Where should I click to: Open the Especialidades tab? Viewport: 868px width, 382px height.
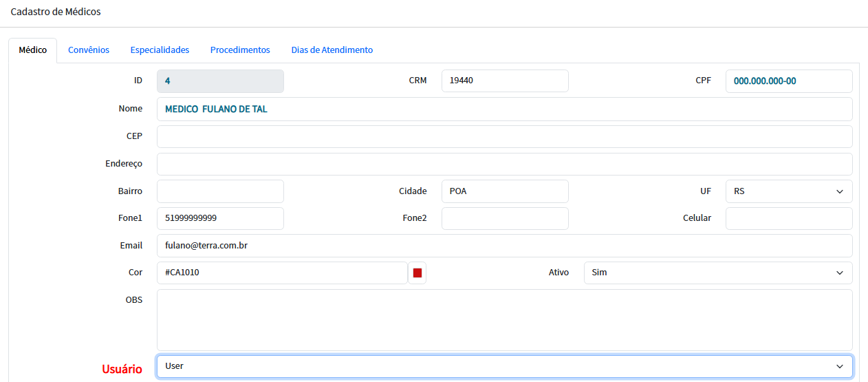click(160, 50)
